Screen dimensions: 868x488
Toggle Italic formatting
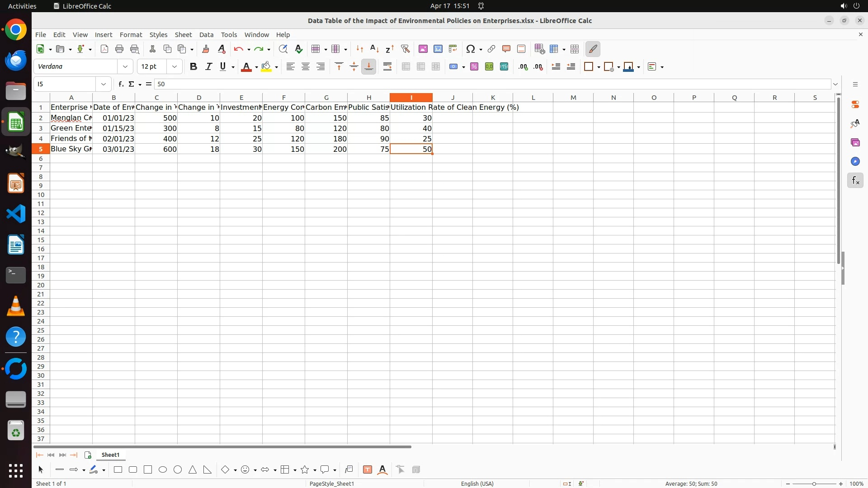point(208,66)
